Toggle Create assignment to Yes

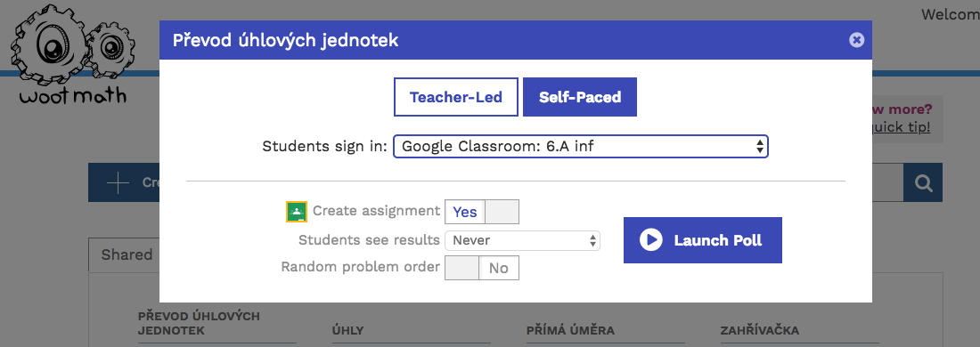click(x=464, y=212)
